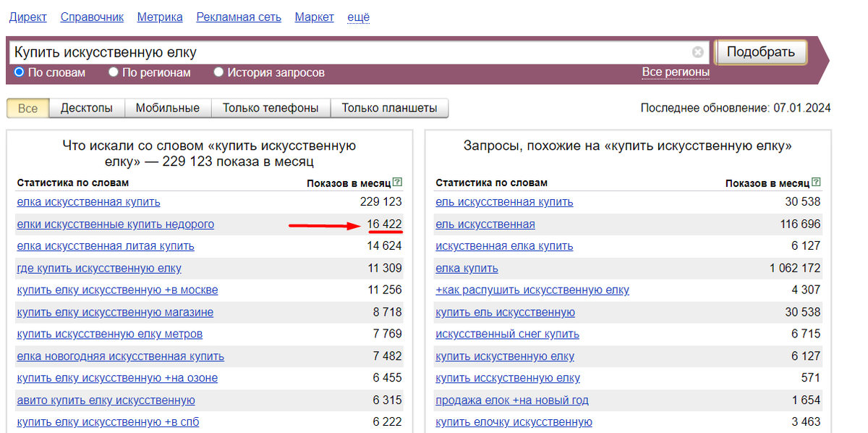
Task: Open the 'Все регионы' region selector
Action: [676, 72]
